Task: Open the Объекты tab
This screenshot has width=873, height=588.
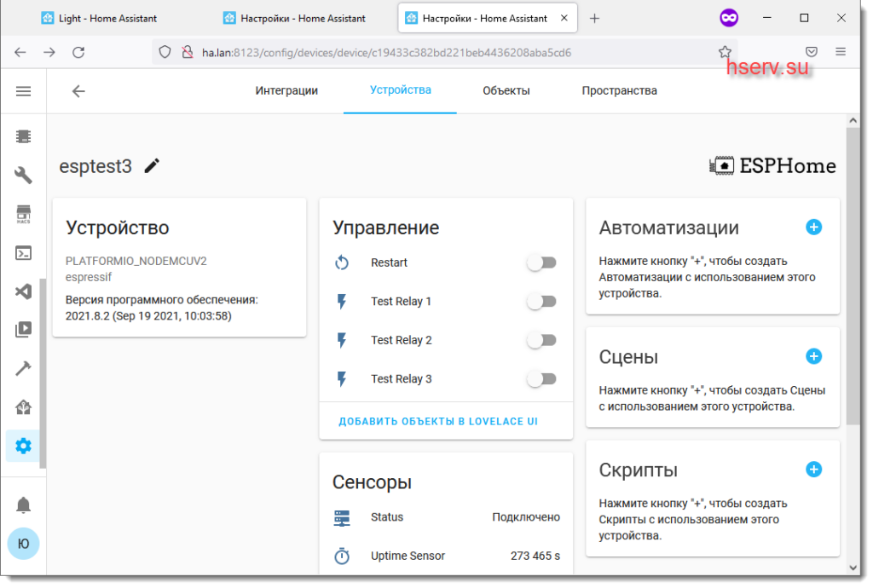Action: coord(506,91)
